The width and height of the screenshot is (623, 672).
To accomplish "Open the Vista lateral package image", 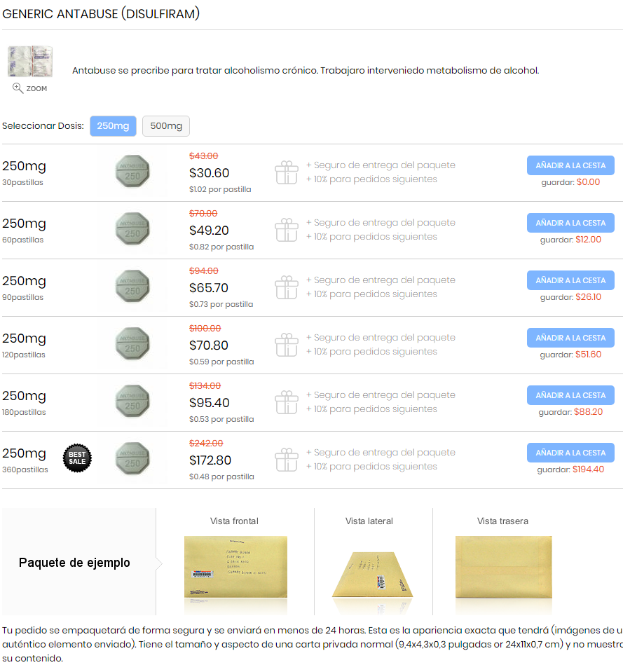I will click(372, 575).
